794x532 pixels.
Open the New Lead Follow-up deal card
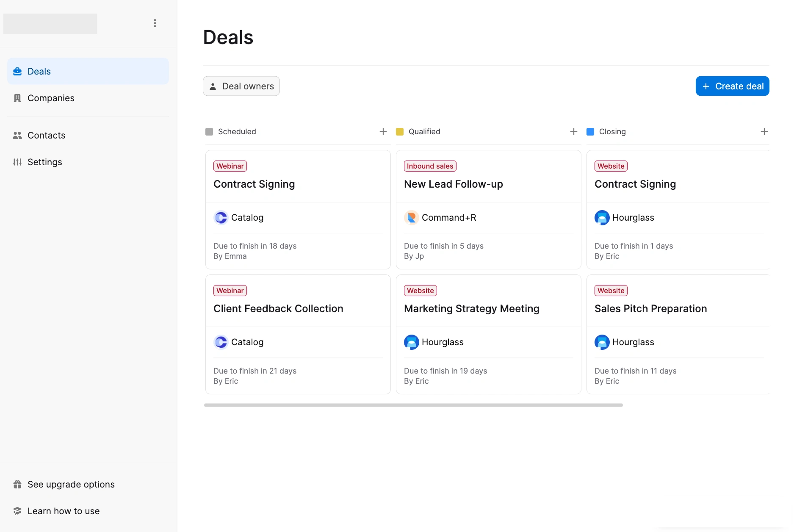(454, 184)
